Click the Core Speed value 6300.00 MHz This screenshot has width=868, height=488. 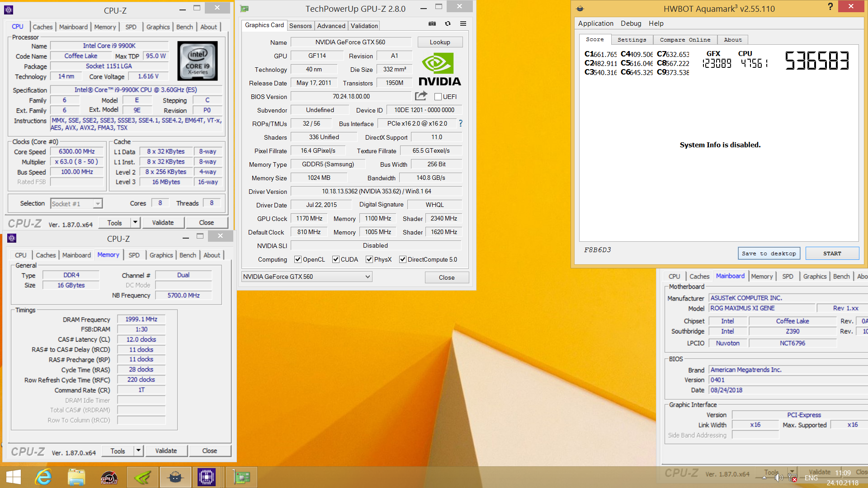(76, 151)
